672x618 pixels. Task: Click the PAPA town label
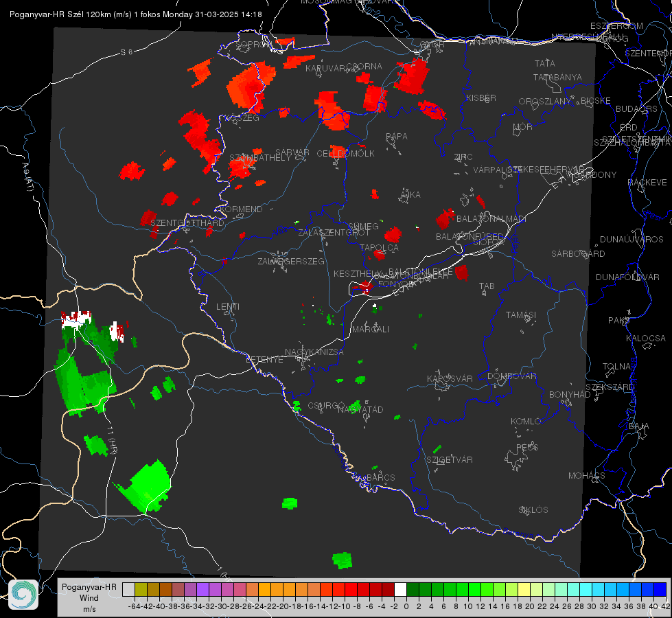397,137
